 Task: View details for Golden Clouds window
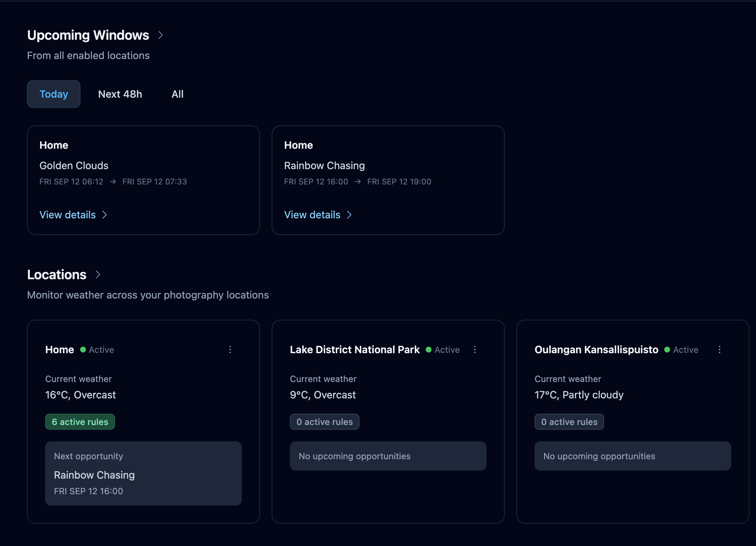68,215
